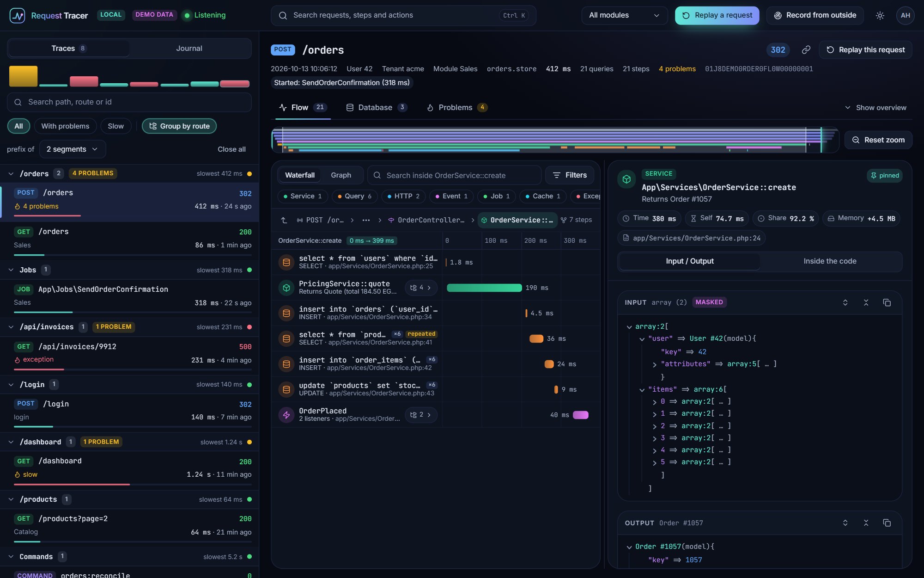The width and height of the screenshot is (924, 578).
Task: Click the OrderPlaced event lightning icon
Action: 286,415
